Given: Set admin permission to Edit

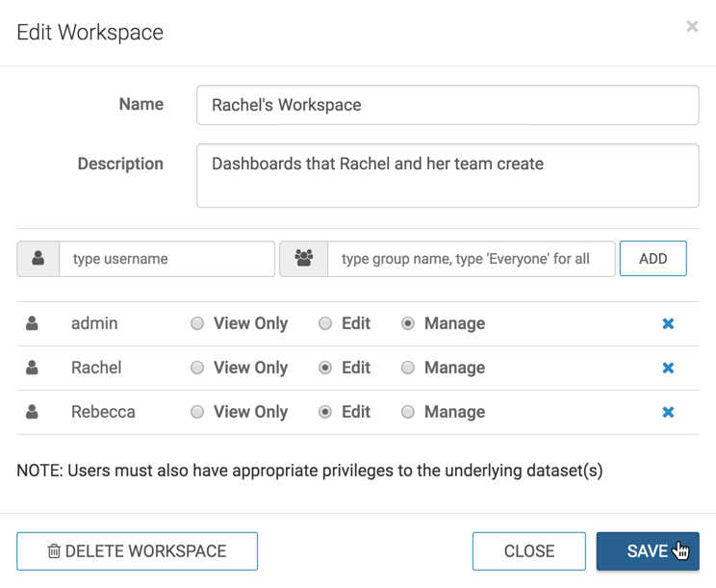Looking at the screenshot, I should pyautogui.click(x=325, y=324).
